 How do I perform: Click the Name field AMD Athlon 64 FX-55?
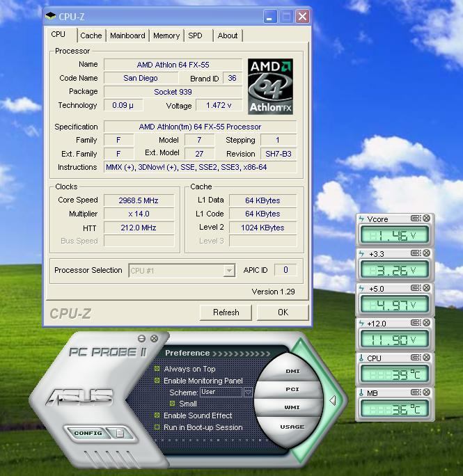173,65
